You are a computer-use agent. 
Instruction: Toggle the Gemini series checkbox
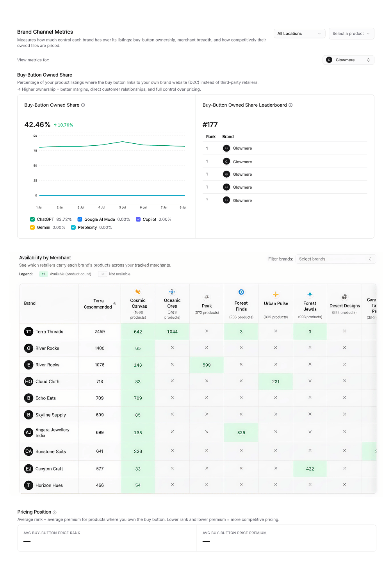[x=32, y=227]
